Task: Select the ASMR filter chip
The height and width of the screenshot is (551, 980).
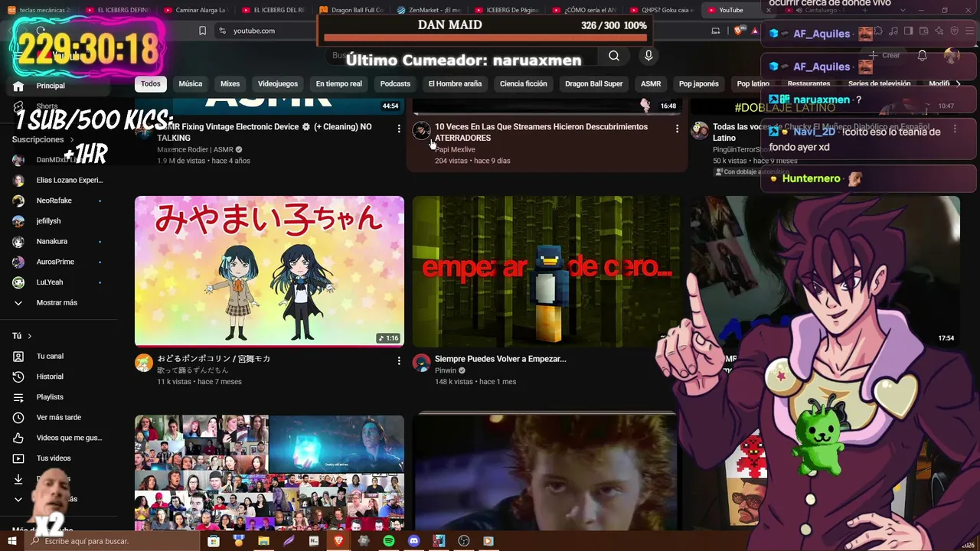Action: click(x=651, y=83)
